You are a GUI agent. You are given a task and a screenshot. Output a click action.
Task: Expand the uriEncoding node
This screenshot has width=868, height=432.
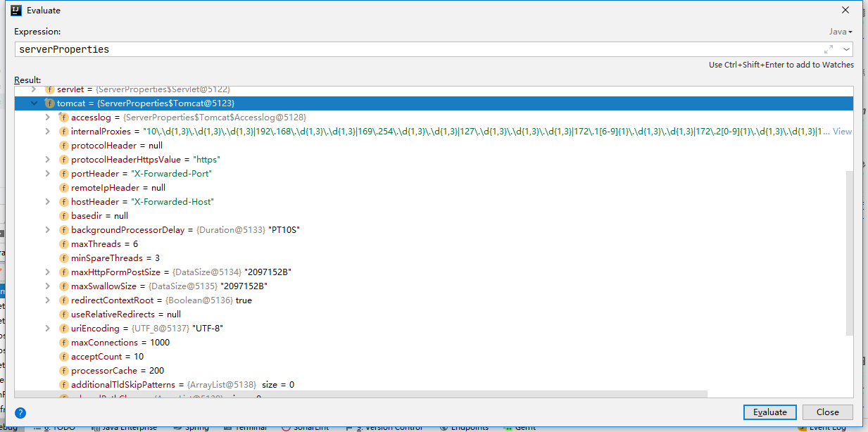48,329
